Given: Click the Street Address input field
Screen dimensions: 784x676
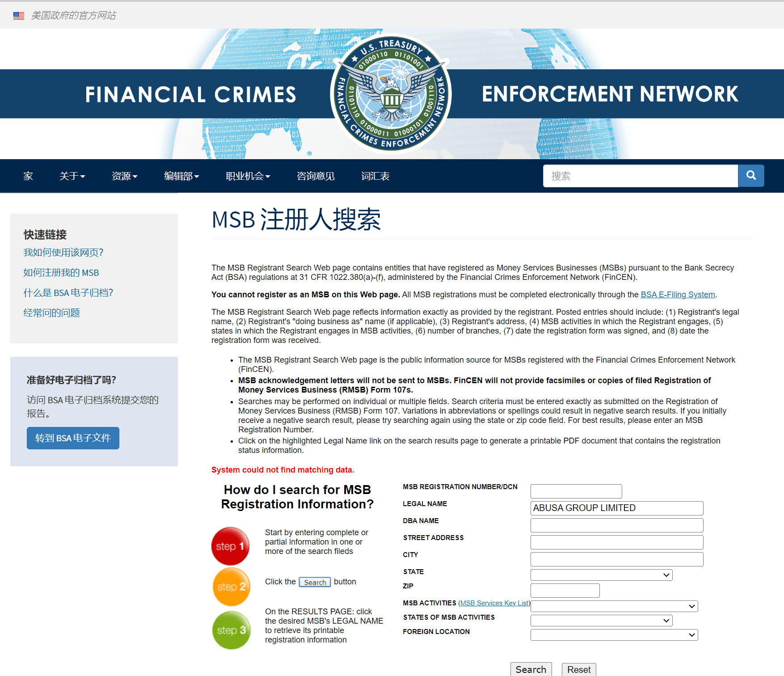Looking at the screenshot, I should click(617, 542).
